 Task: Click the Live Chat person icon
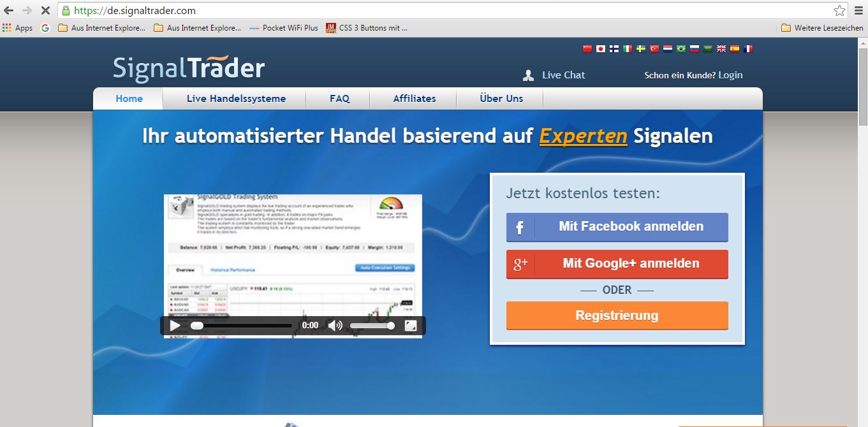[x=528, y=75]
